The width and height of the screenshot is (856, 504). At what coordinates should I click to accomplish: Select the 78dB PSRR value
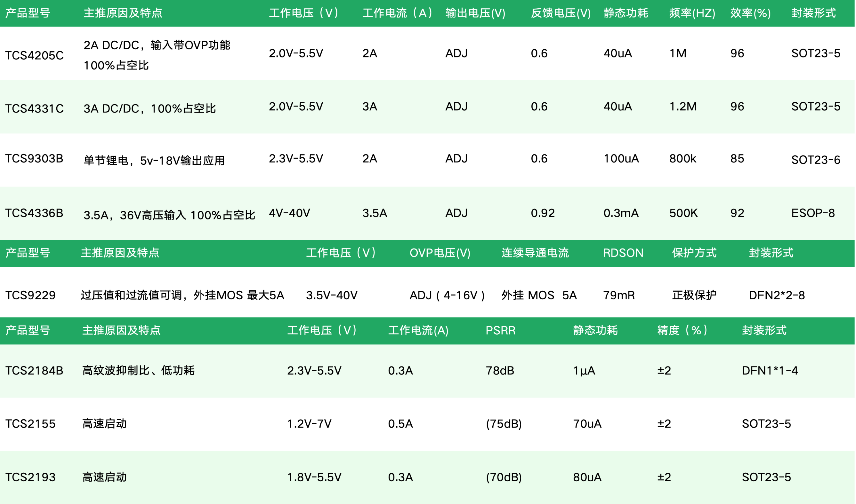pos(500,371)
